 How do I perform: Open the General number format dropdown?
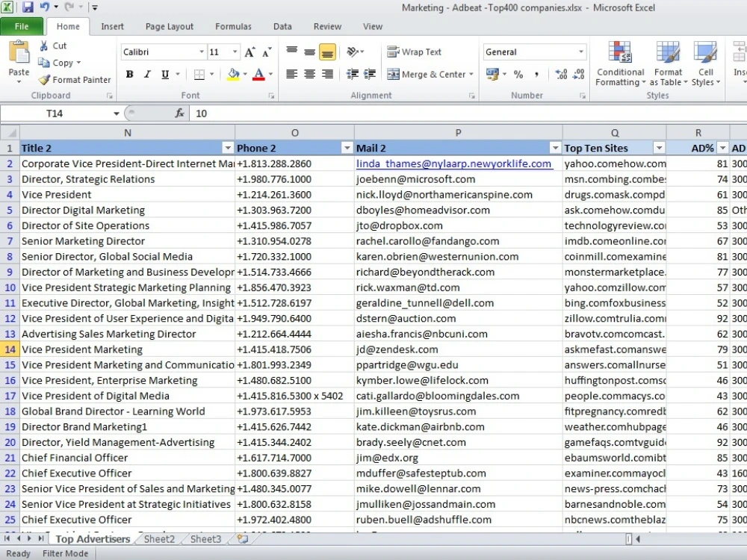580,52
